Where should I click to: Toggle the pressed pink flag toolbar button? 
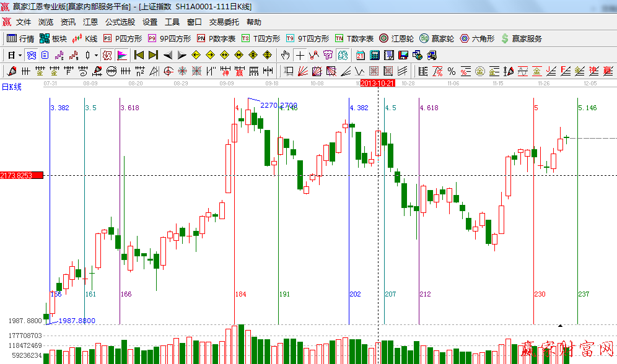pos(121,54)
